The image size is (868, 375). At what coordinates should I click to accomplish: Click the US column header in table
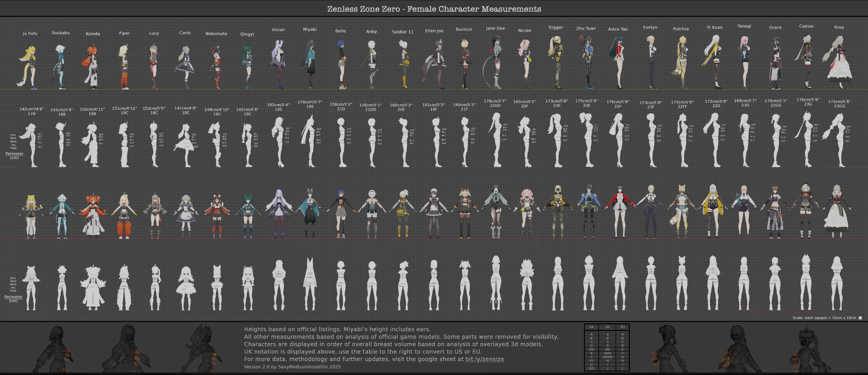[x=607, y=327]
